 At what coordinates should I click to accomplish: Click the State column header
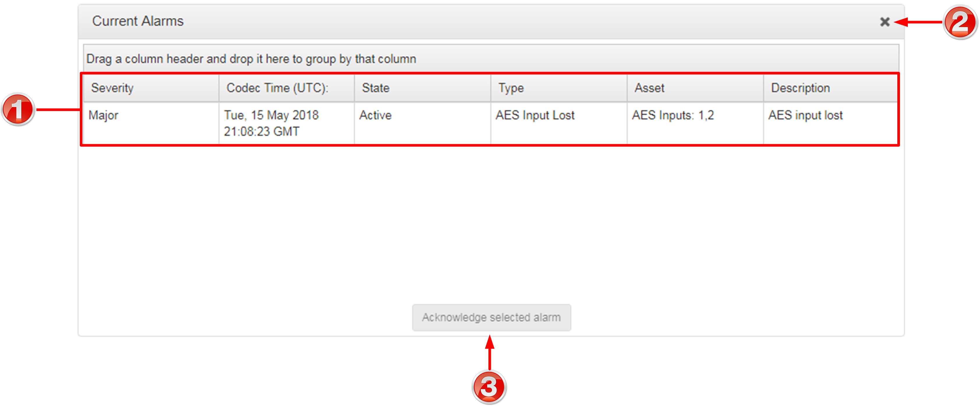click(x=376, y=88)
